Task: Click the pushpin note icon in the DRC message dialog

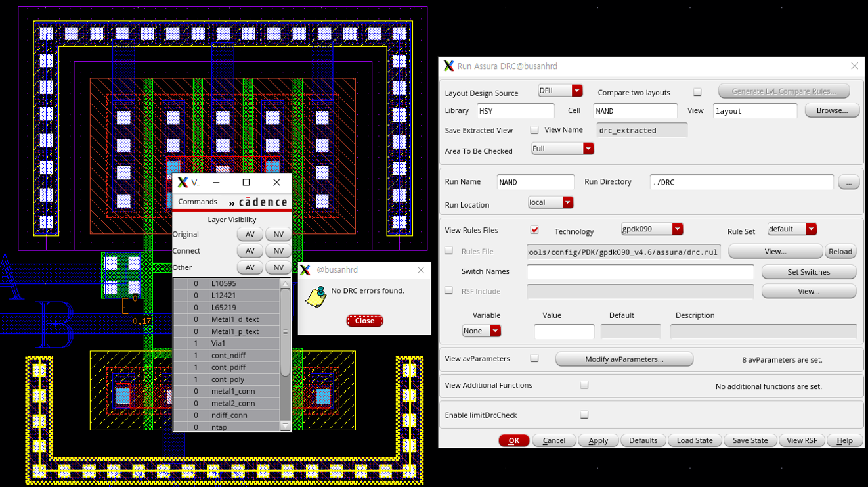Action: pos(316,296)
